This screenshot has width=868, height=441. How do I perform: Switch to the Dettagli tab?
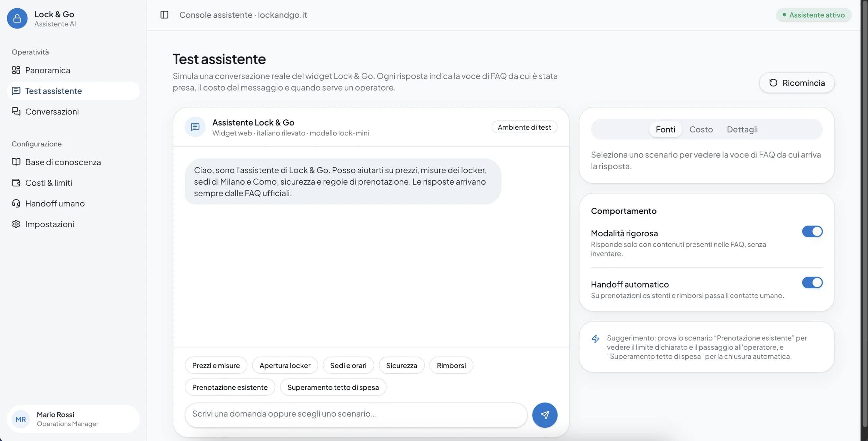742,129
